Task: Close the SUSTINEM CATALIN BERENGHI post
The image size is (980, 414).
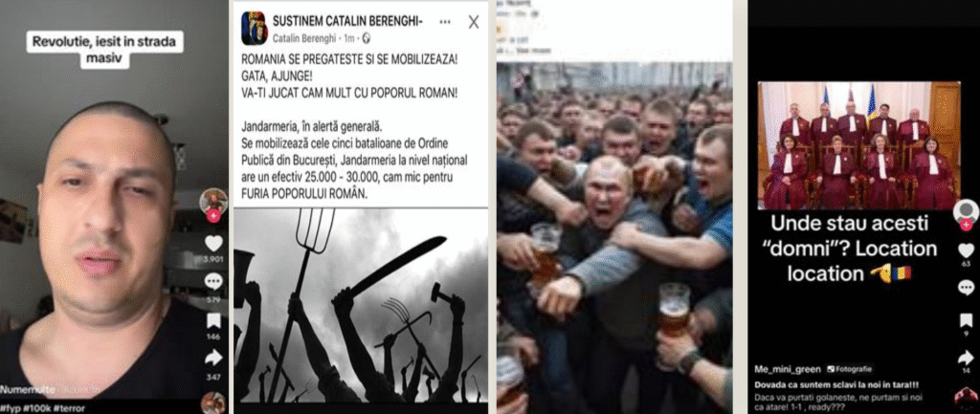Action: 474,23
